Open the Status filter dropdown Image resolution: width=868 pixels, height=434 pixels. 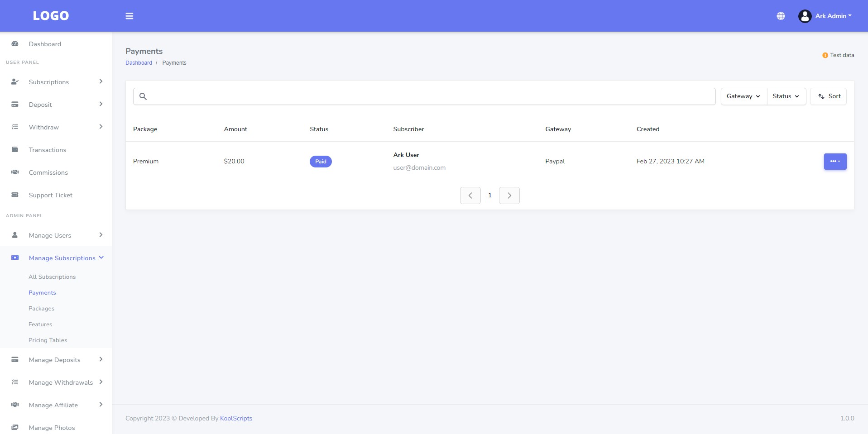786,96
